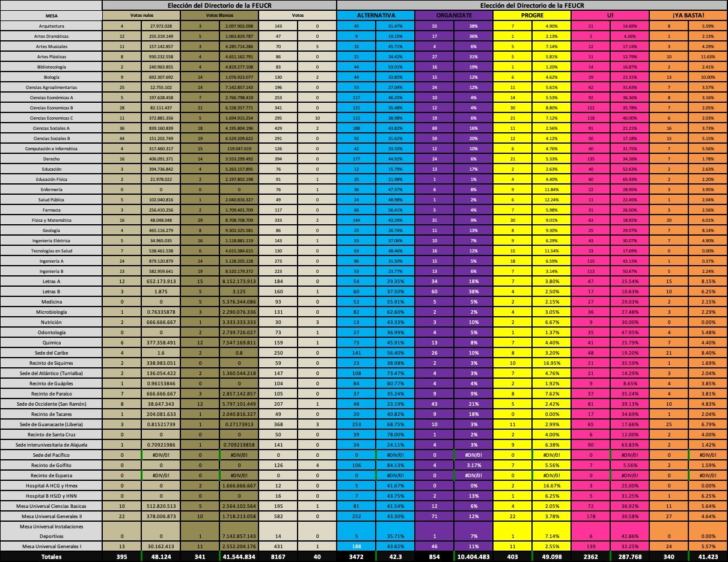This screenshot has width=728, height=562.
Task: Select the Medicina row label cell
Action: click(52, 301)
